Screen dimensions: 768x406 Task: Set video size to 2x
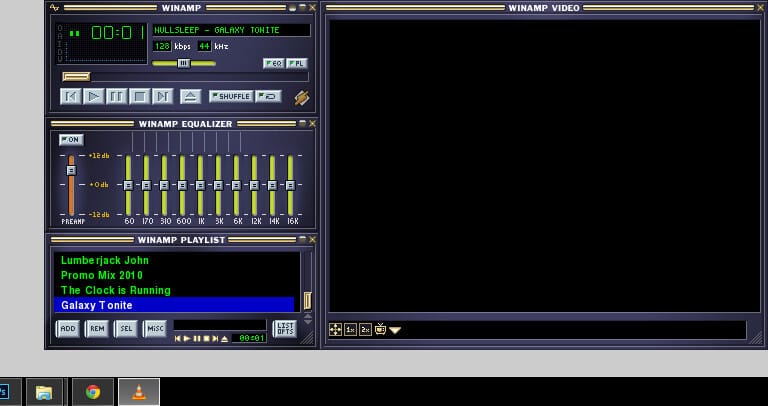pos(365,329)
